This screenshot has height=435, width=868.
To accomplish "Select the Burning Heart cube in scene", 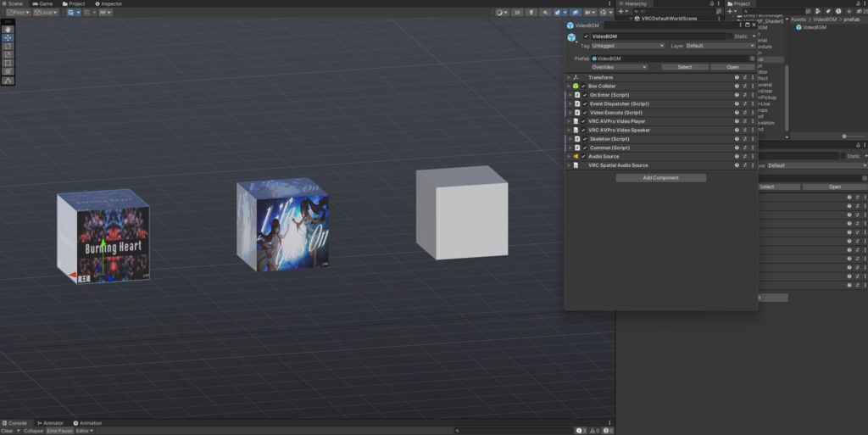I will tap(103, 237).
